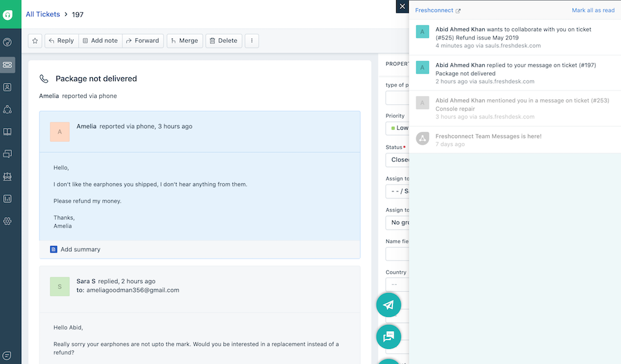Open the social/groups icon in sidebar
Screen dimensions: 621x364
[8, 109]
